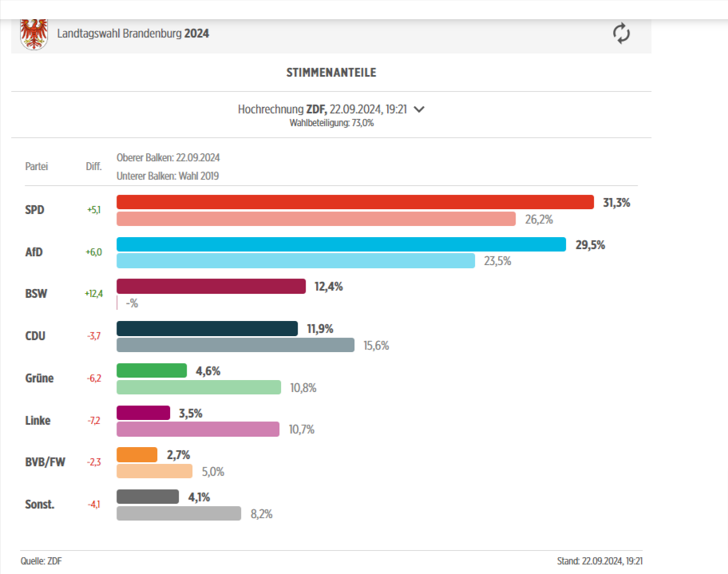Select the STIMMENANTEILE heading tab
The height and width of the screenshot is (574, 728).
(x=331, y=73)
